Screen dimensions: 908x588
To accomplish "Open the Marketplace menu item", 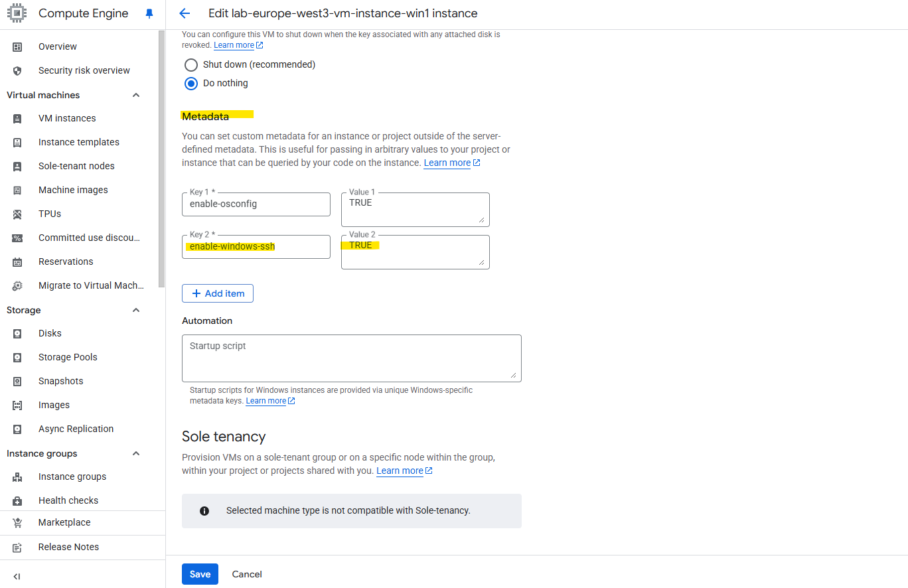I will pos(64,522).
